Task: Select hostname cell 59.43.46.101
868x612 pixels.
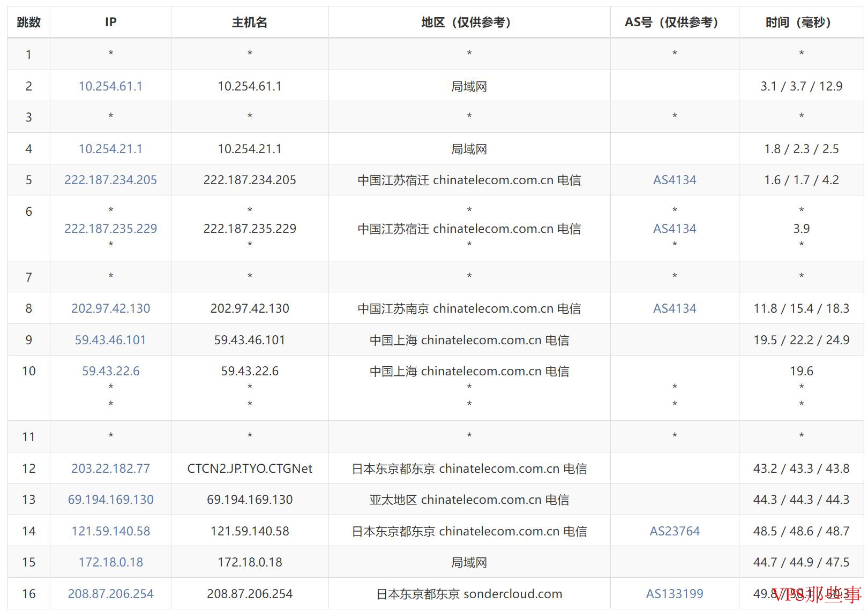Action: tap(250, 340)
